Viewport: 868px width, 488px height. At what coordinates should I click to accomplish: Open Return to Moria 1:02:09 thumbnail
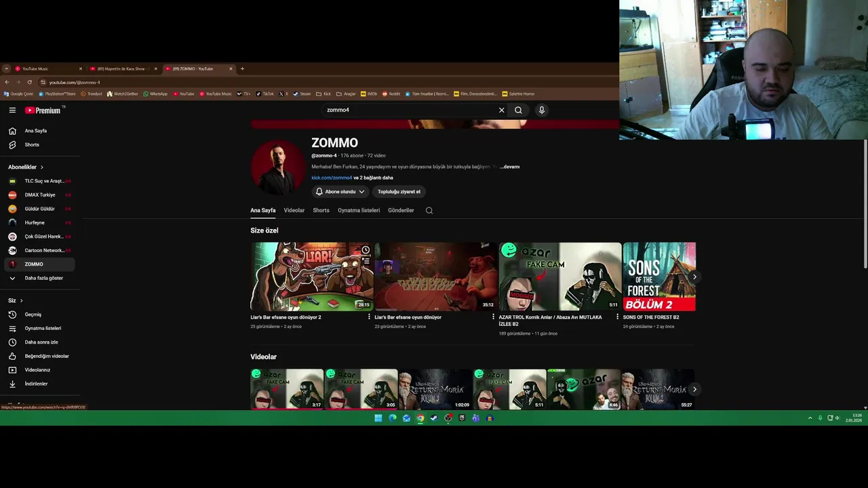[435, 389]
